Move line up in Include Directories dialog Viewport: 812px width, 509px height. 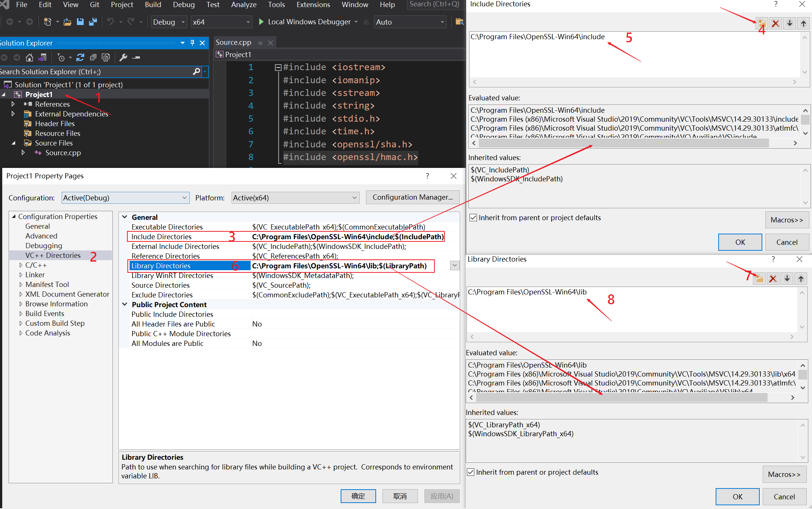click(x=803, y=24)
